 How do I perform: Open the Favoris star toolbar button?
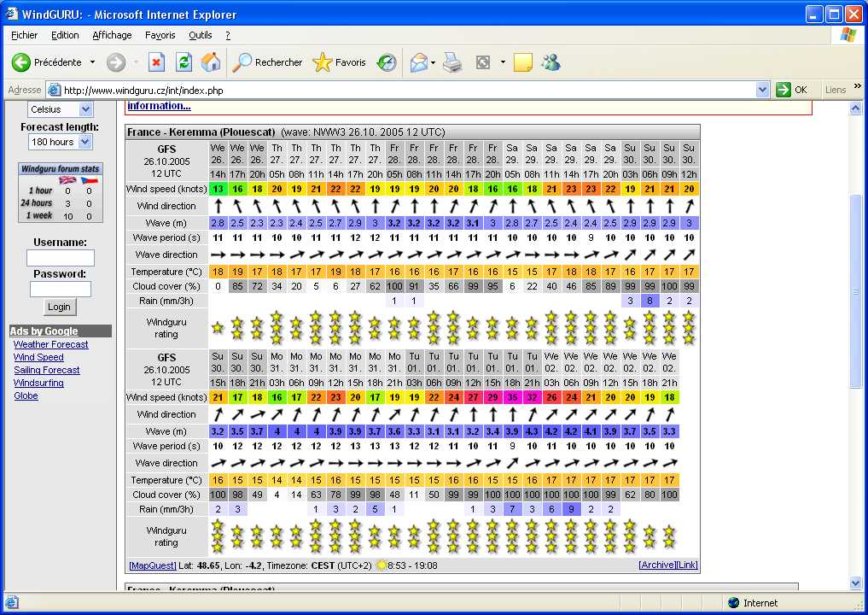(x=340, y=62)
